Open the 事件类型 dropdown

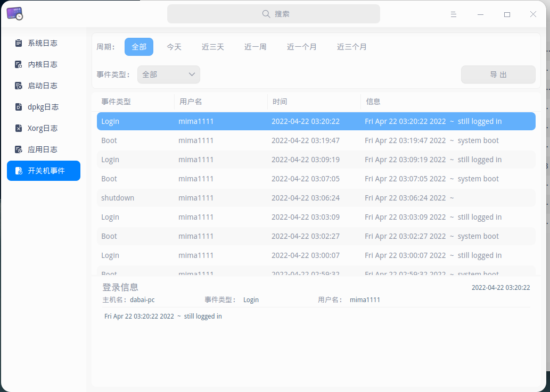pos(168,74)
